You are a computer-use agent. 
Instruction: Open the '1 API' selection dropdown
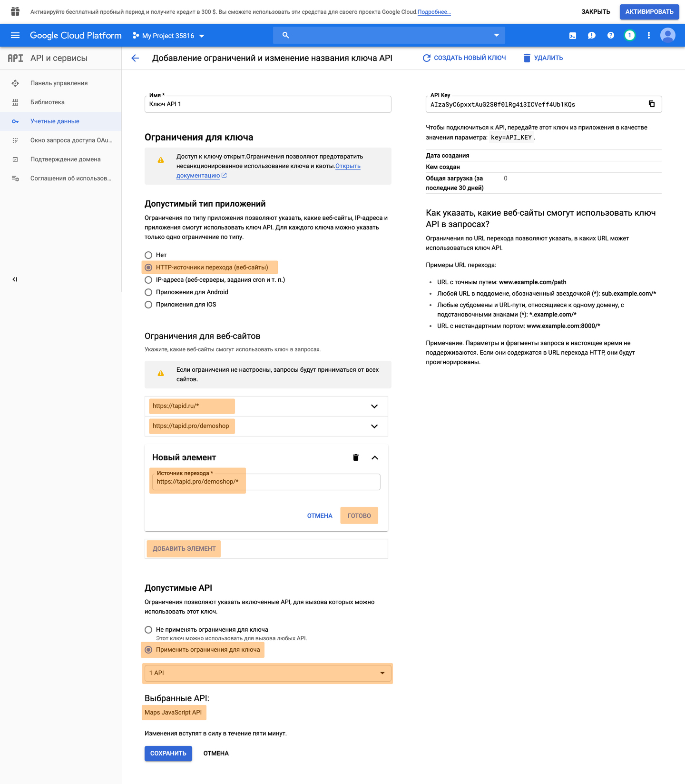(x=267, y=673)
